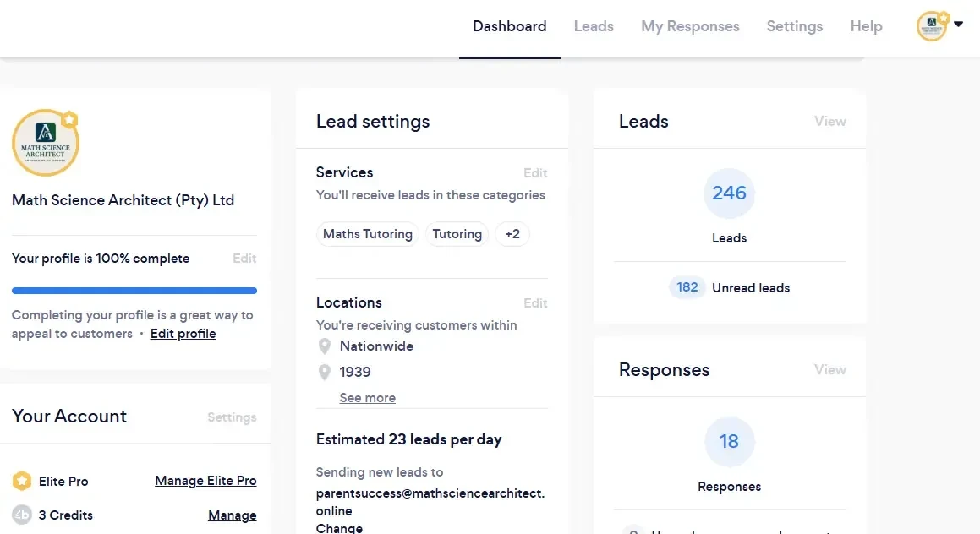Image resolution: width=980 pixels, height=534 pixels.
Task: Open the Help tab
Action: (866, 26)
